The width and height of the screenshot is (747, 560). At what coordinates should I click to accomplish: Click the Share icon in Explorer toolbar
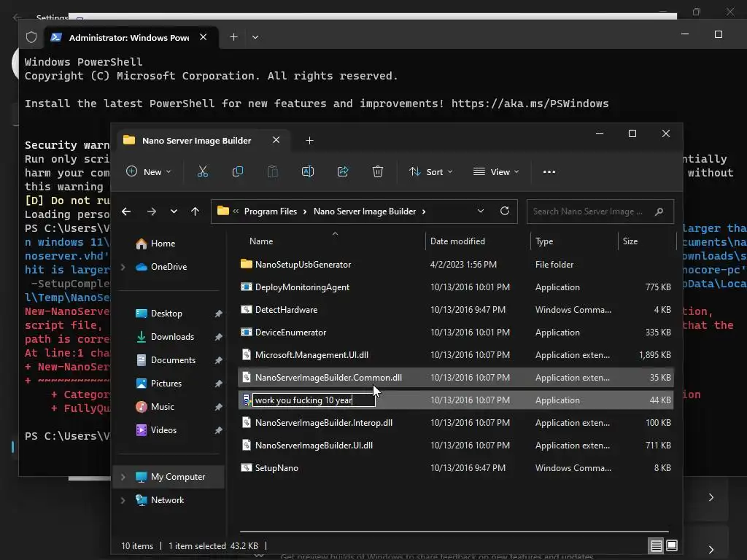pyautogui.click(x=343, y=172)
